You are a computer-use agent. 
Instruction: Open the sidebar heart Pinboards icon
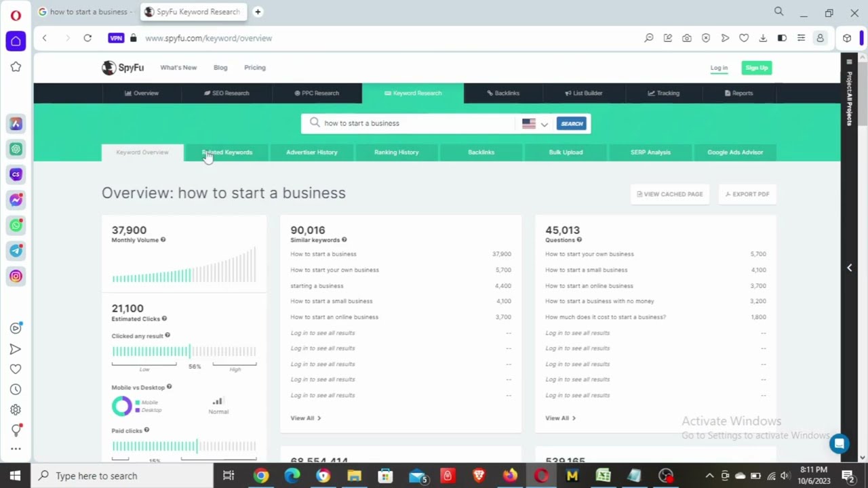tap(16, 369)
